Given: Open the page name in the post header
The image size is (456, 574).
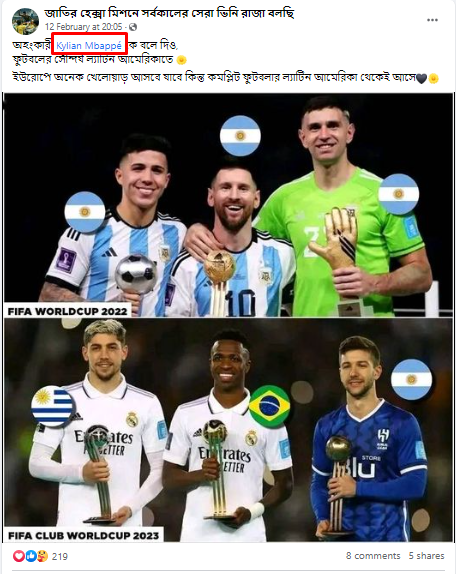Looking at the screenshot, I should [x=169, y=13].
